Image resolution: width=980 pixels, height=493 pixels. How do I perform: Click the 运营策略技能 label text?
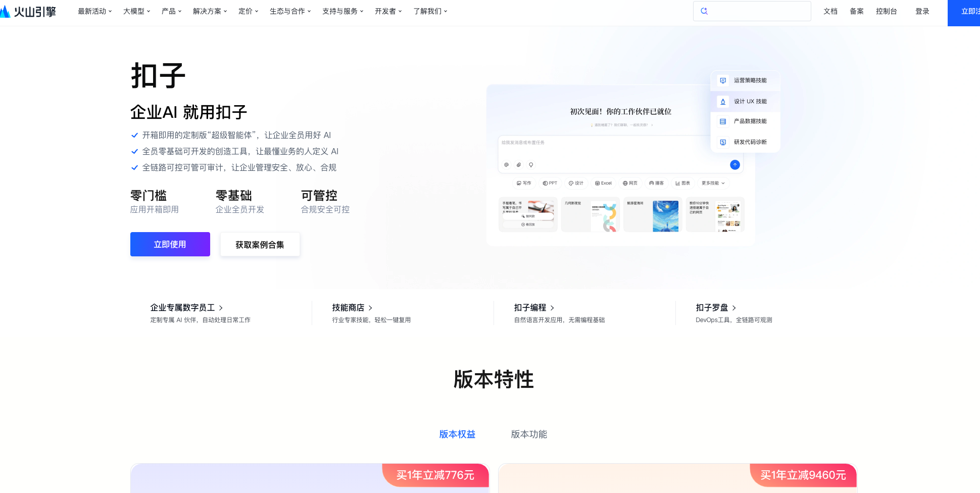pos(750,80)
